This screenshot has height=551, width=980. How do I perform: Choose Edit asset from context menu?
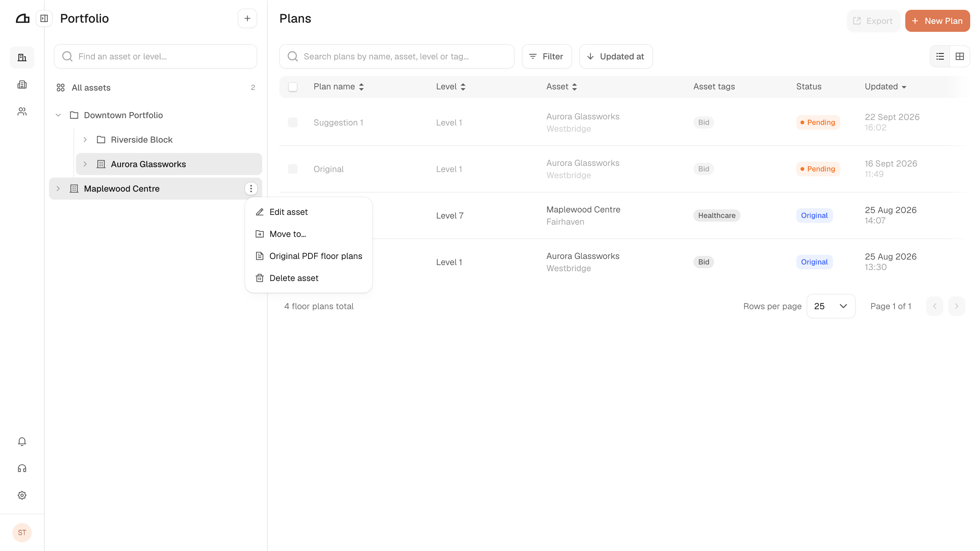pyautogui.click(x=308, y=212)
